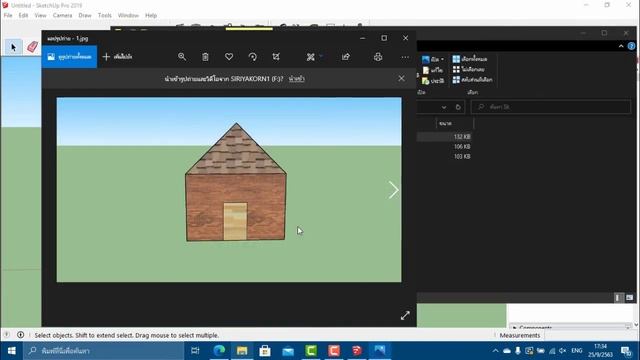Click the add-to button with plus sign
This screenshot has height=360, width=640.
[x=117, y=57]
